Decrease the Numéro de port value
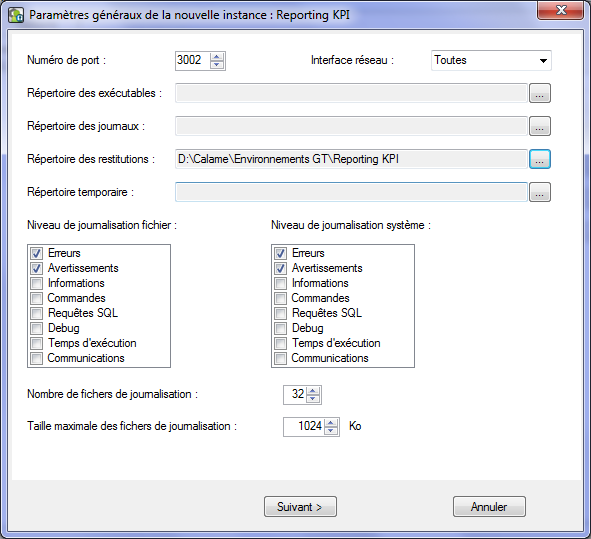The image size is (591, 539). [x=217, y=65]
